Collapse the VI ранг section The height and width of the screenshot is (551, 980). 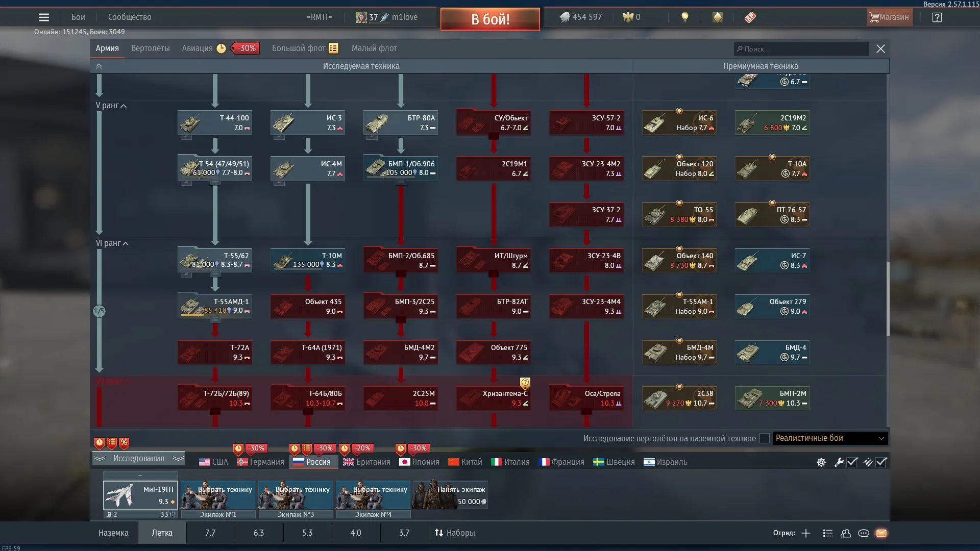tap(112, 243)
